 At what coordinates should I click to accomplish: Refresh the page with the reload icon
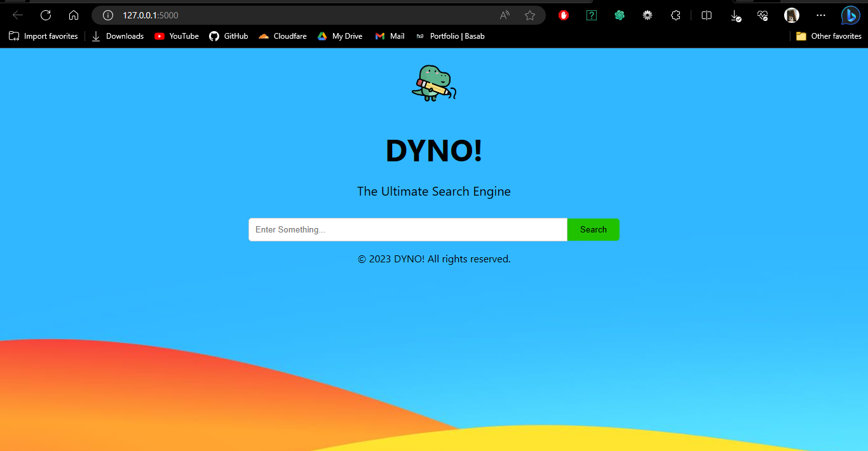pos(46,15)
